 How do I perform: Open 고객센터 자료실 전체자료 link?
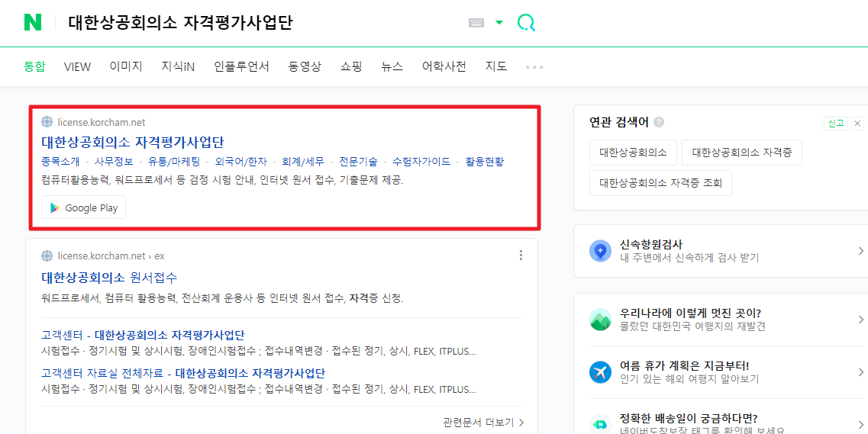(183, 372)
